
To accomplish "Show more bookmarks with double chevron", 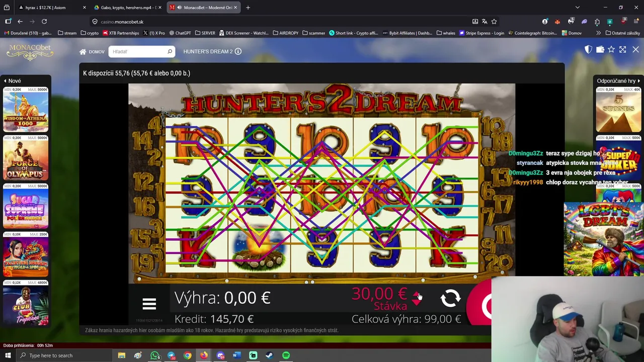I will coord(598,33).
